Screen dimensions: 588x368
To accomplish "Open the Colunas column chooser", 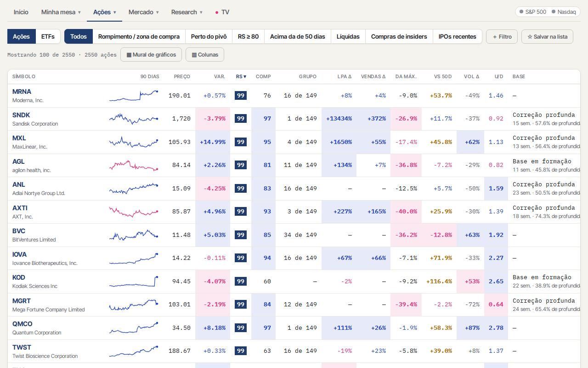I will coord(205,55).
